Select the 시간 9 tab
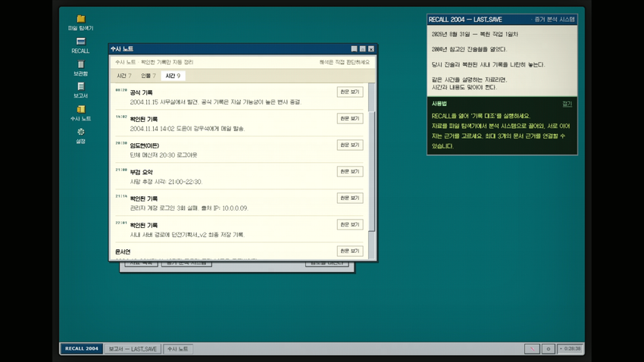The height and width of the screenshot is (362, 644). [173, 76]
